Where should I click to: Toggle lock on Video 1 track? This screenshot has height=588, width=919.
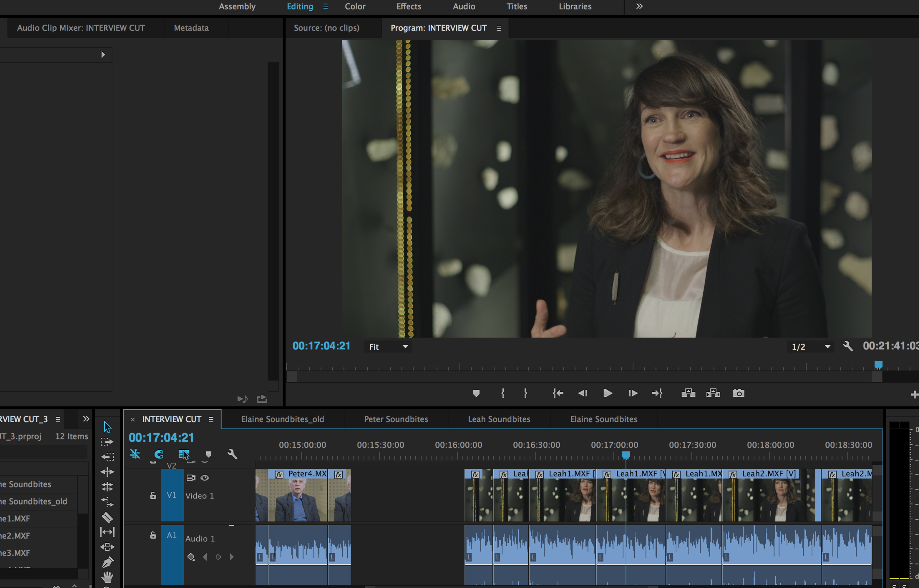click(153, 496)
